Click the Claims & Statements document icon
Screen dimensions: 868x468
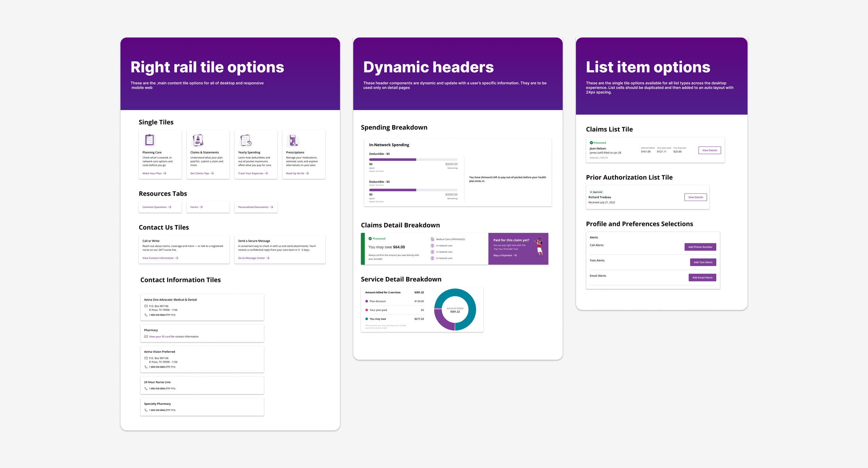pyautogui.click(x=198, y=140)
